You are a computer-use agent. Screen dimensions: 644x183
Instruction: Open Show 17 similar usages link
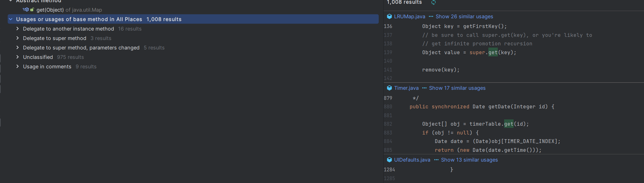coord(457,88)
